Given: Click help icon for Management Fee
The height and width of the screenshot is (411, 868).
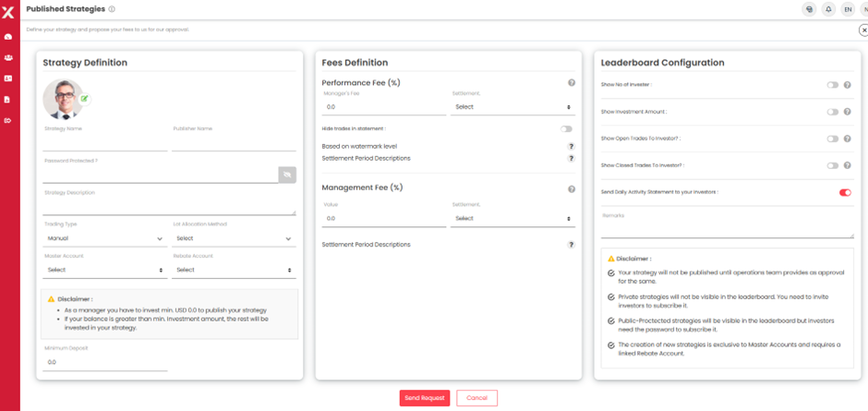Looking at the screenshot, I should point(572,189).
